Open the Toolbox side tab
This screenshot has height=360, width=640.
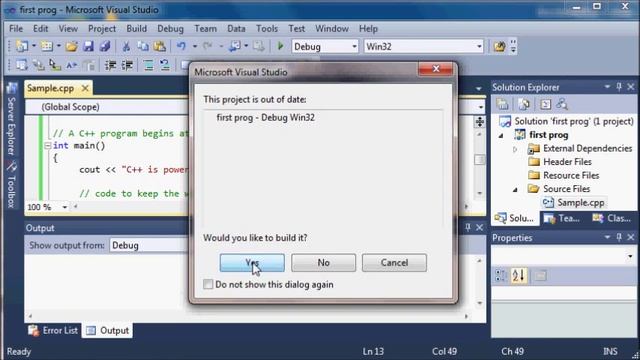click(11, 184)
